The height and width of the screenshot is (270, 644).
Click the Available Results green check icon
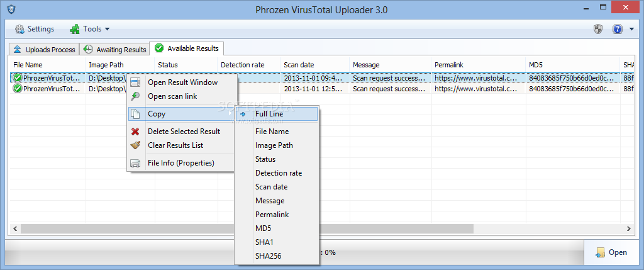[158, 48]
